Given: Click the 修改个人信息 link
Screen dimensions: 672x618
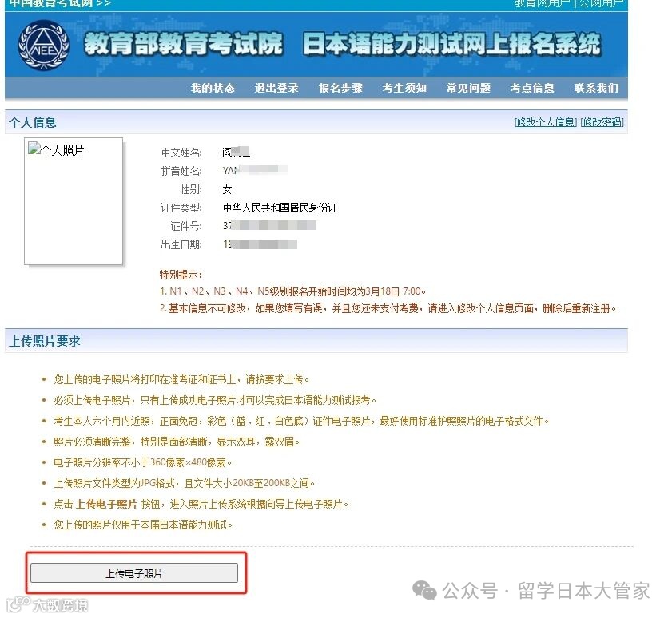Looking at the screenshot, I should [x=546, y=122].
